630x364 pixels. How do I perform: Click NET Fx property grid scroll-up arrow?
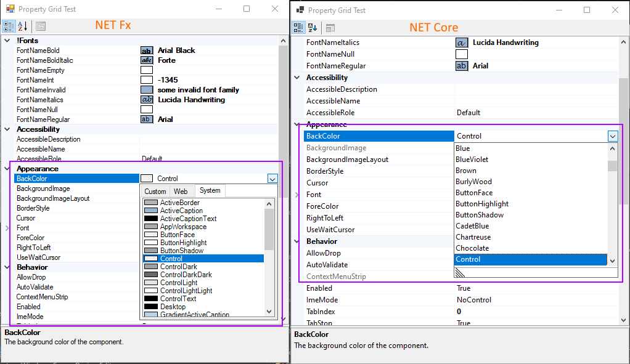(x=284, y=41)
